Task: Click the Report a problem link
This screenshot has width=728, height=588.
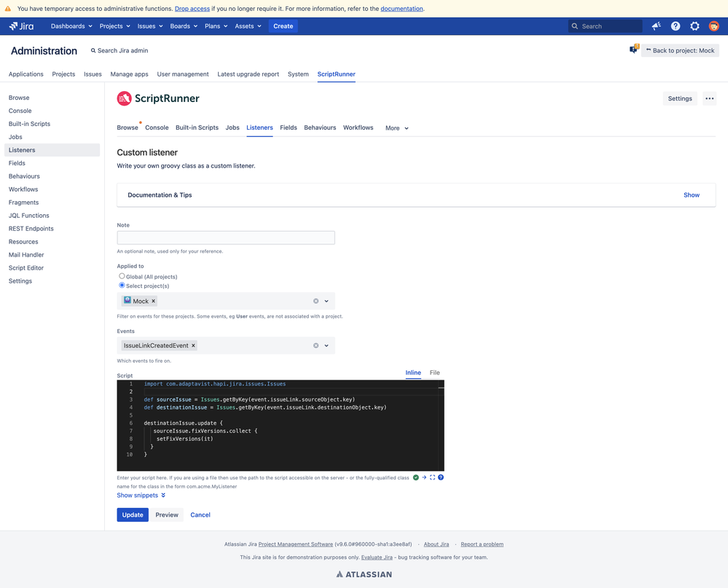Action: pos(482,544)
